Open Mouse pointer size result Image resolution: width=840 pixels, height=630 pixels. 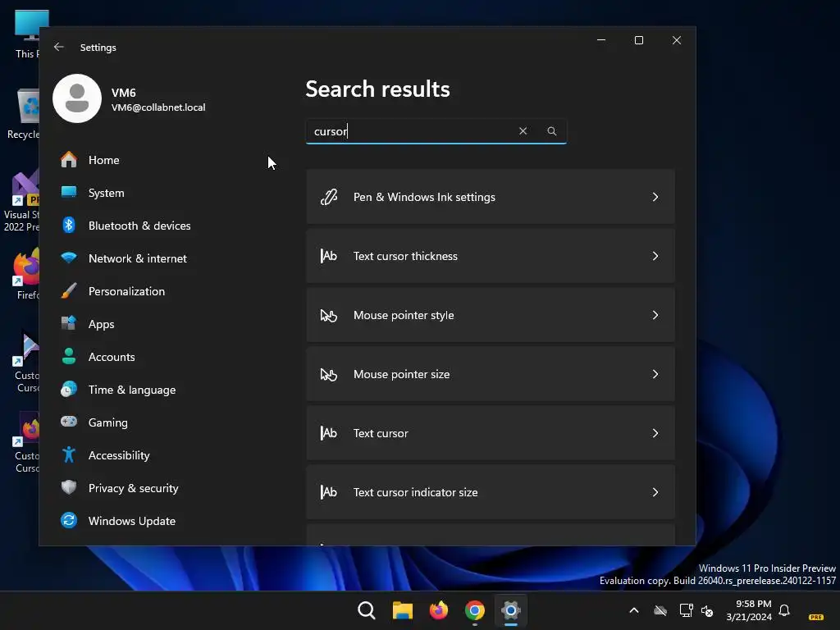[x=491, y=374]
